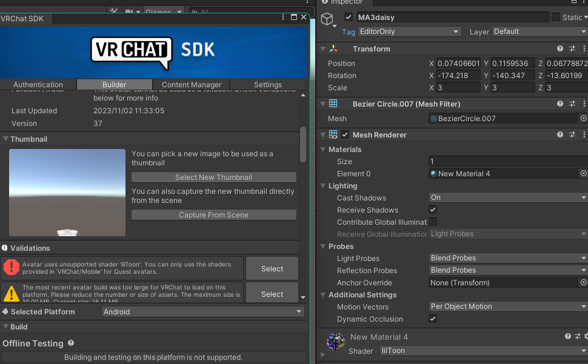Open the Mesh Filter context menu
Viewport: 588px width, 364px height.
tap(584, 104)
